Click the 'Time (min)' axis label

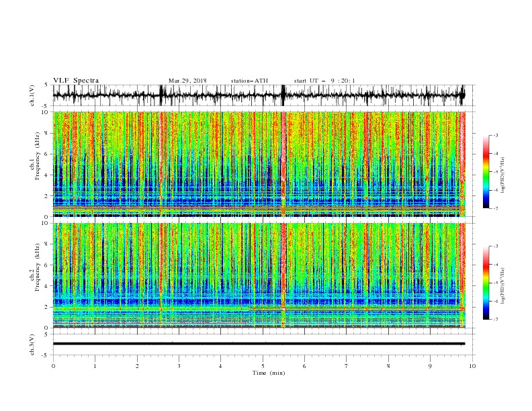pos(269,373)
